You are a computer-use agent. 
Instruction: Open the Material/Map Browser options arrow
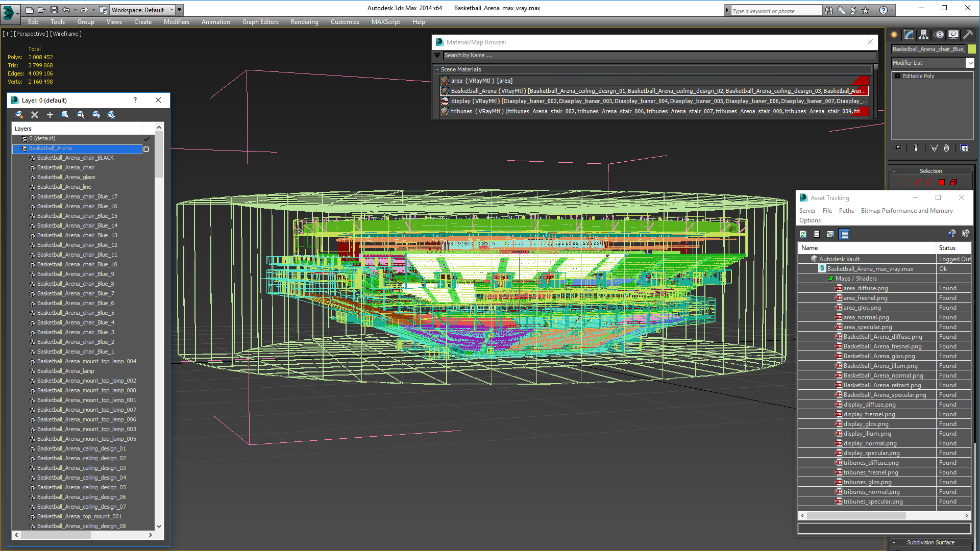pyautogui.click(x=437, y=56)
